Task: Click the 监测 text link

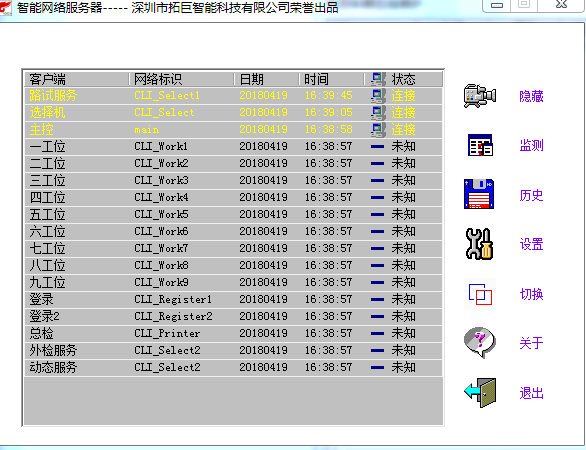Action: click(x=531, y=145)
